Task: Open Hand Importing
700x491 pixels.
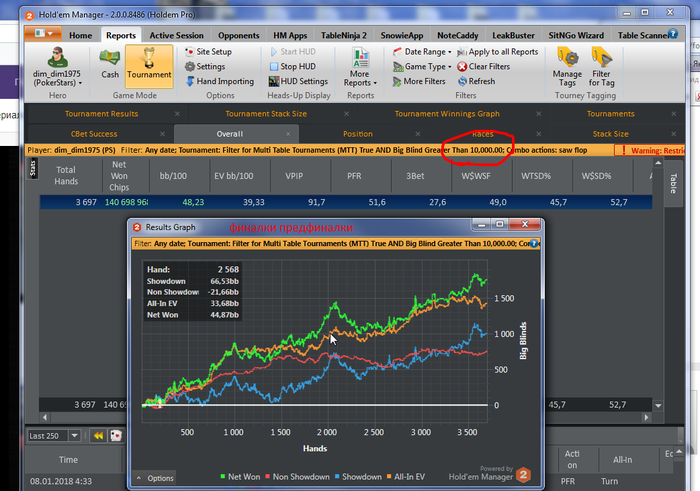Action: [x=220, y=81]
